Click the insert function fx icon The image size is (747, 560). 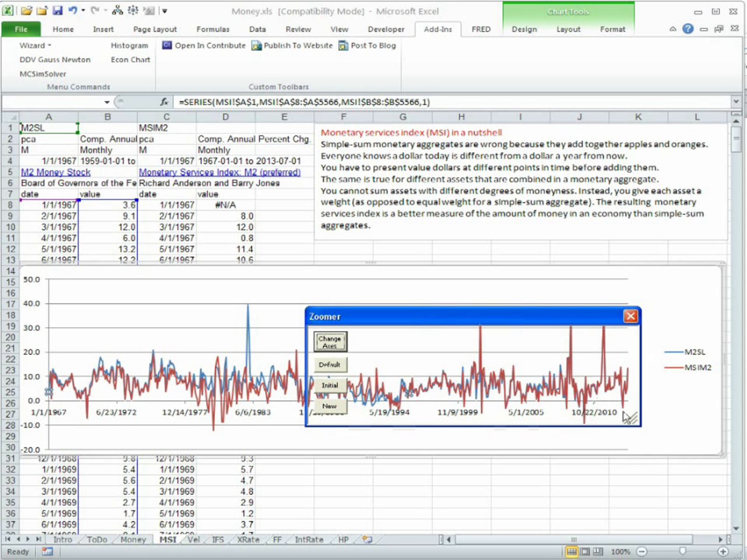(x=164, y=102)
